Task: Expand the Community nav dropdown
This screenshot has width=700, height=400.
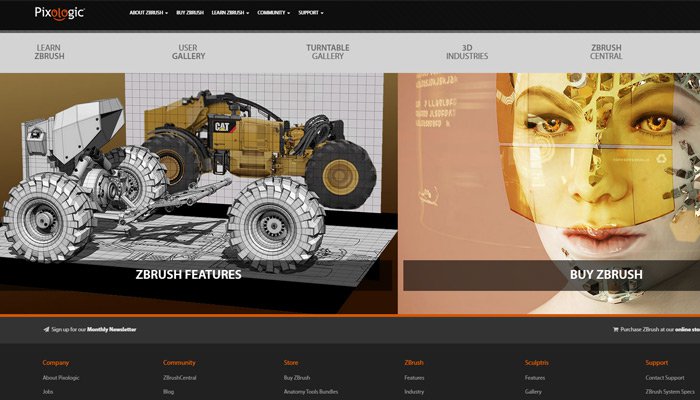Action: pyautogui.click(x=274, y=13)
